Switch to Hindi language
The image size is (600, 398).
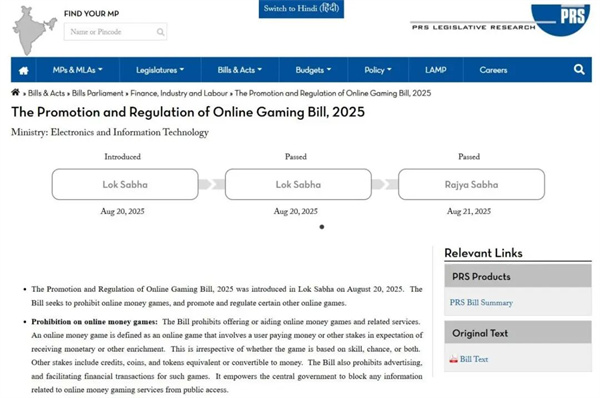pyautogui.click(x=301, y=9)
